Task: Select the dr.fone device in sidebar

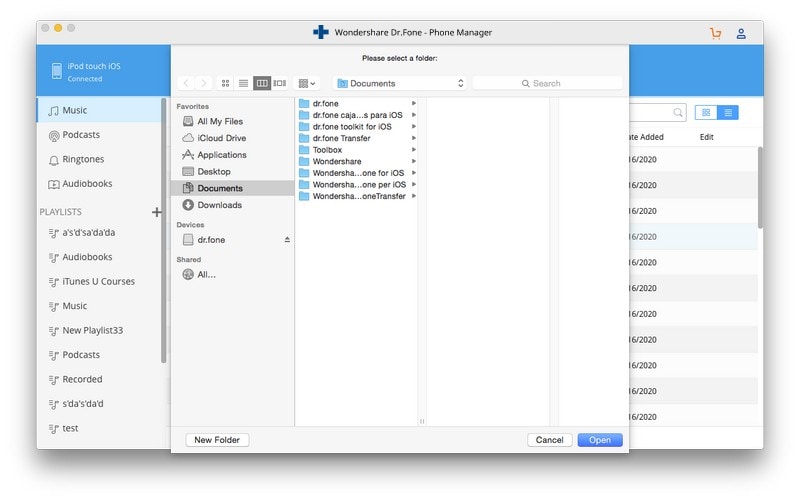Action: [211, 240]
